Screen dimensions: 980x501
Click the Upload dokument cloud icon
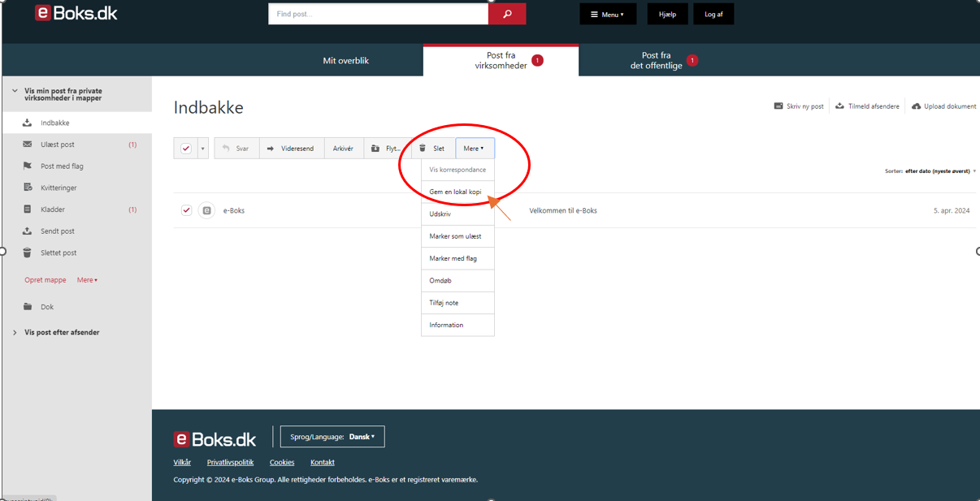[x=916, y=106]
